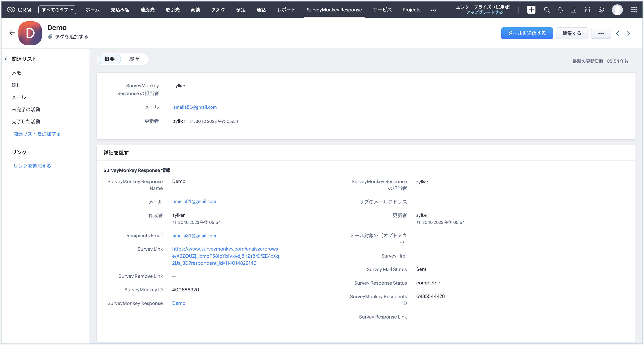
Task: Open the Projects tab
Action: (411, 10)
